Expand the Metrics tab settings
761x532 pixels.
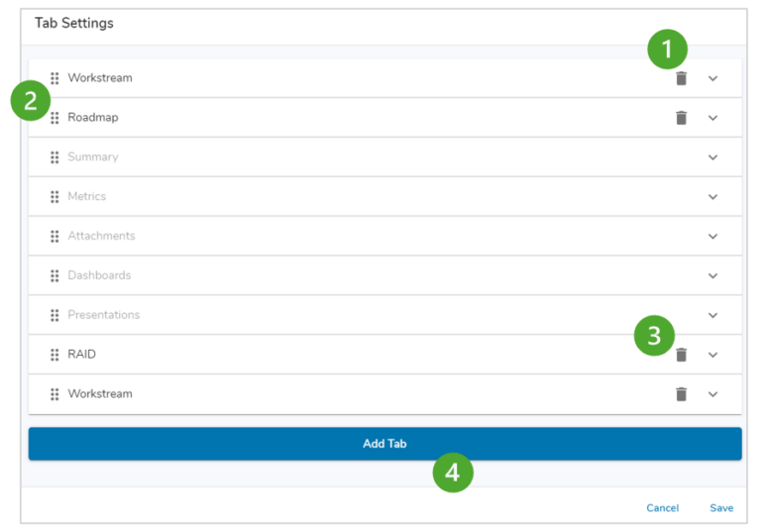click(x=713, y=197)
